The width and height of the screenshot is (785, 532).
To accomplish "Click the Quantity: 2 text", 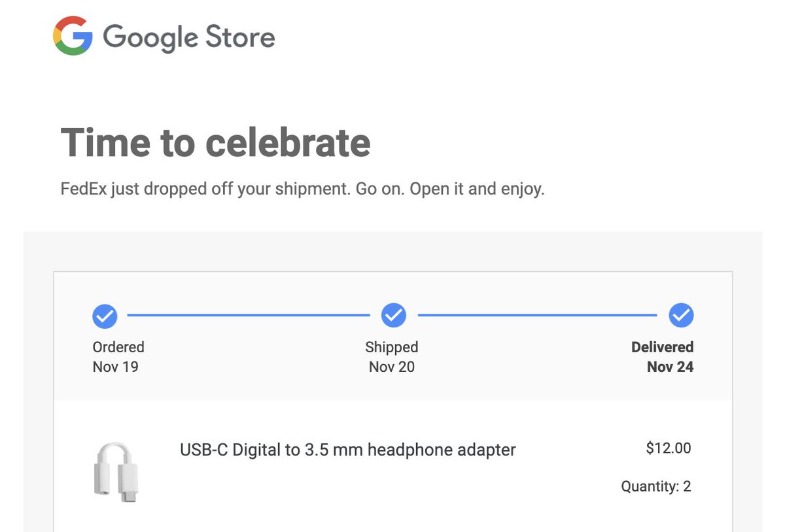I will tap(656, 486).
